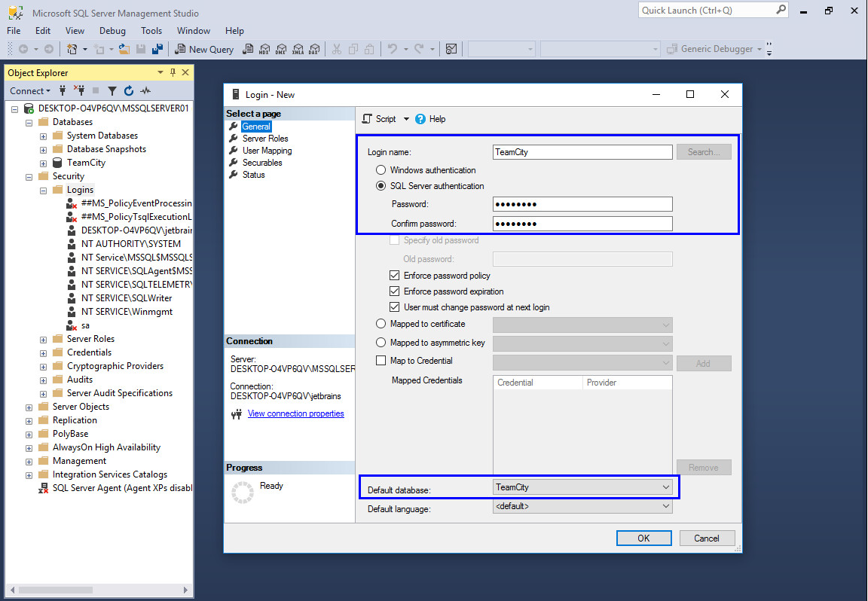Screen dimensions: 868x601
Task: Uncheck User must change password at next login
Action: [x=395, y=307]
